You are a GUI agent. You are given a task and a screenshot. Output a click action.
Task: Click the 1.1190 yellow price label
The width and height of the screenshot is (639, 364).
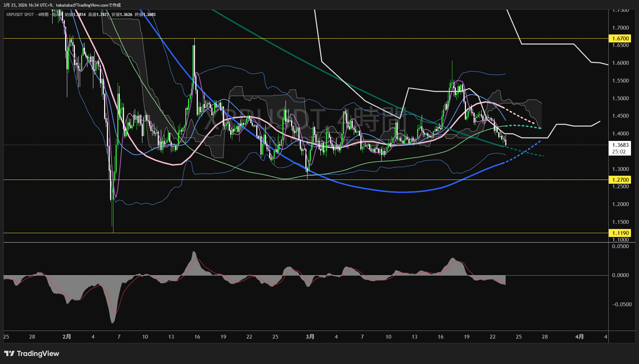[620, 233]
